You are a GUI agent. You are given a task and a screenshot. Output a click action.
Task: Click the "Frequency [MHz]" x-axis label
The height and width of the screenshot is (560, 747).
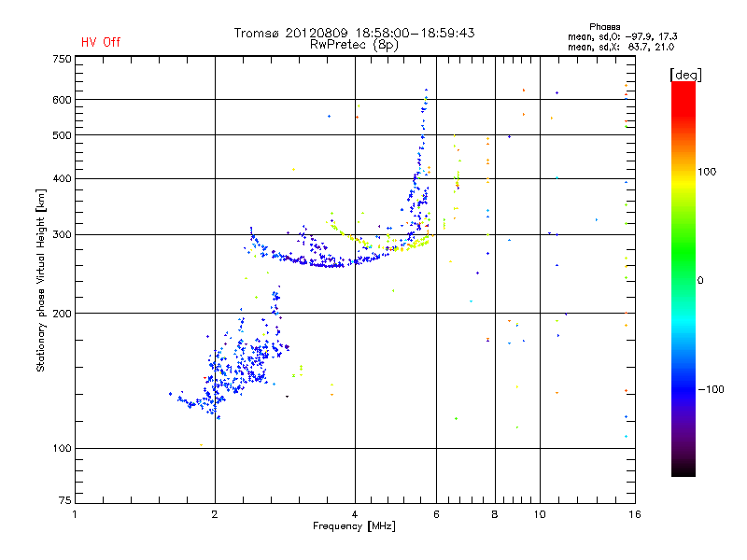pos(354,526)
